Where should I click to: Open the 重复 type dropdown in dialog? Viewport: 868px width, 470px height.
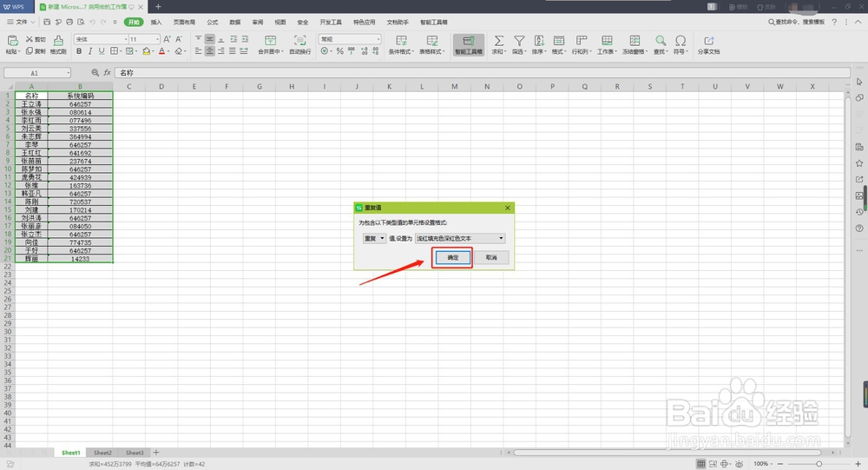(374, 238)
